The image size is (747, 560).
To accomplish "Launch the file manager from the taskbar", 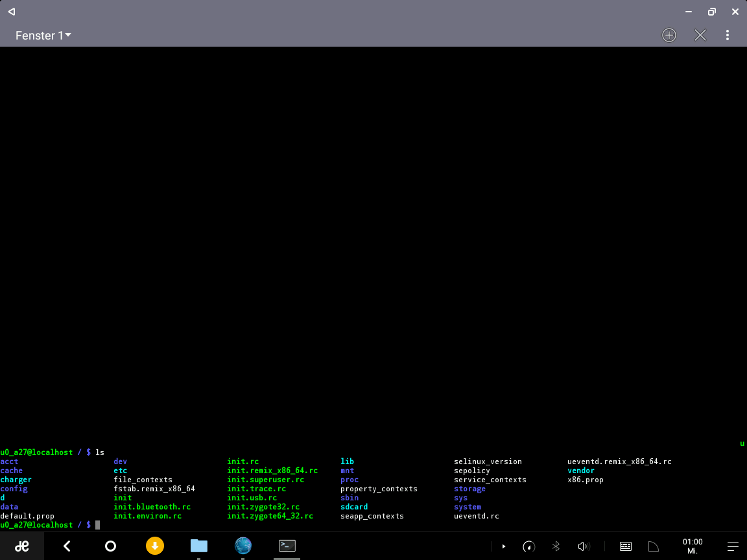I will pos(198,546).
